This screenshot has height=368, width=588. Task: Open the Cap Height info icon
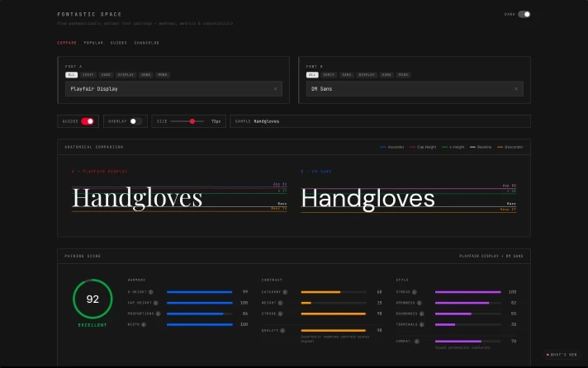point(155,303)
